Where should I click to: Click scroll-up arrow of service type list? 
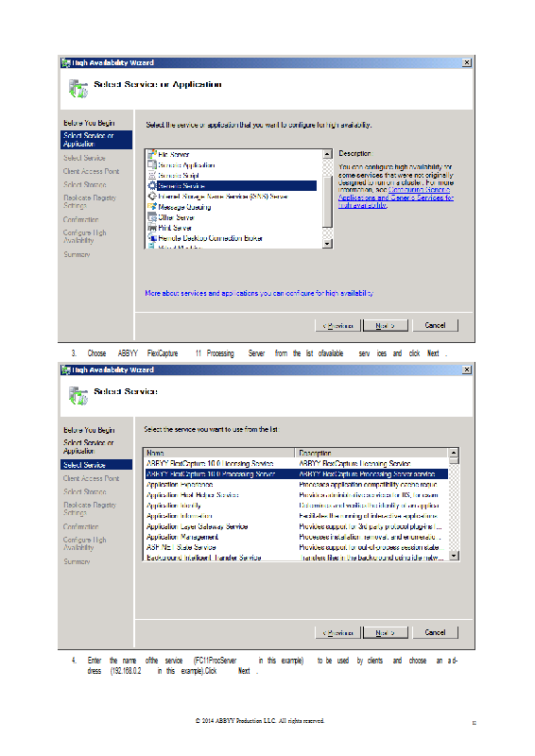pyautogui.click(x=328, y=154)
